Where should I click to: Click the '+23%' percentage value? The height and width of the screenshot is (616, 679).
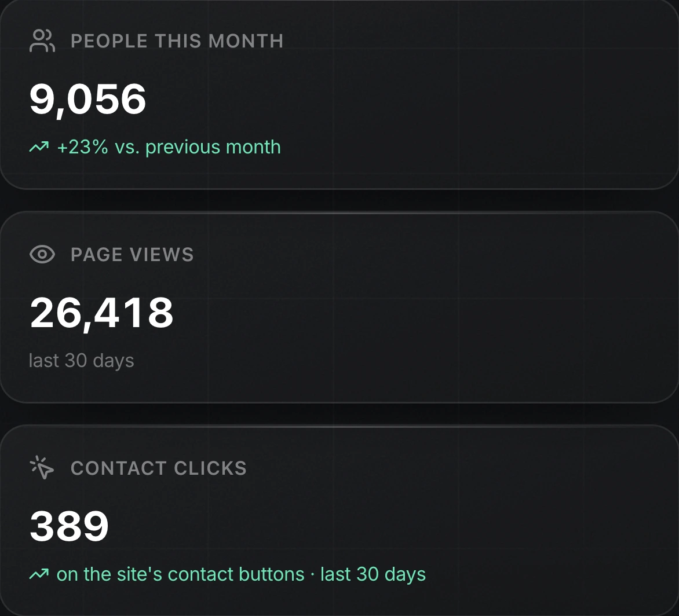coord(82,147)
